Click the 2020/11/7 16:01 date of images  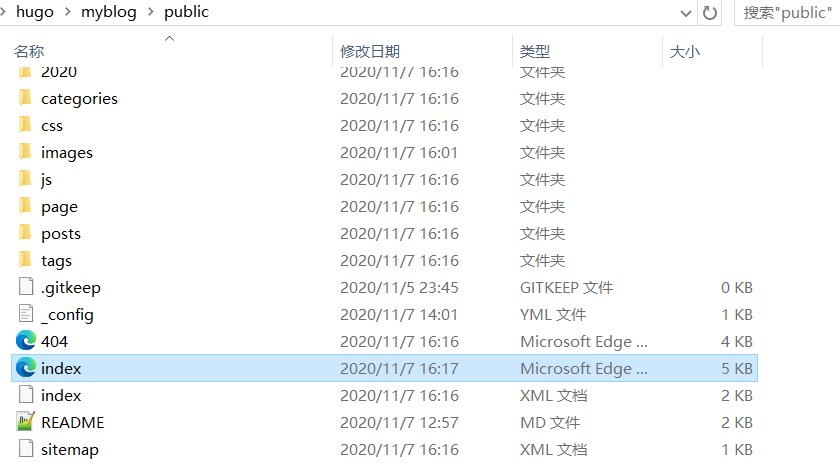pyautogui.click(x=399, y=153)
